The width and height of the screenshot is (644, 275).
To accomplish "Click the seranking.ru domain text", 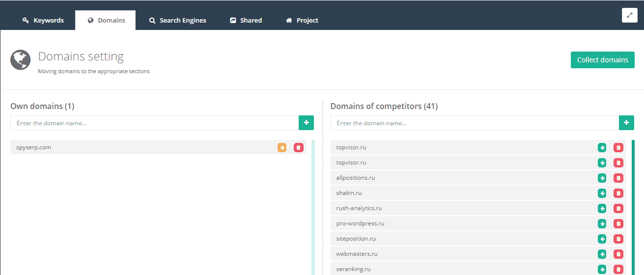I will (x=353, y=269).
